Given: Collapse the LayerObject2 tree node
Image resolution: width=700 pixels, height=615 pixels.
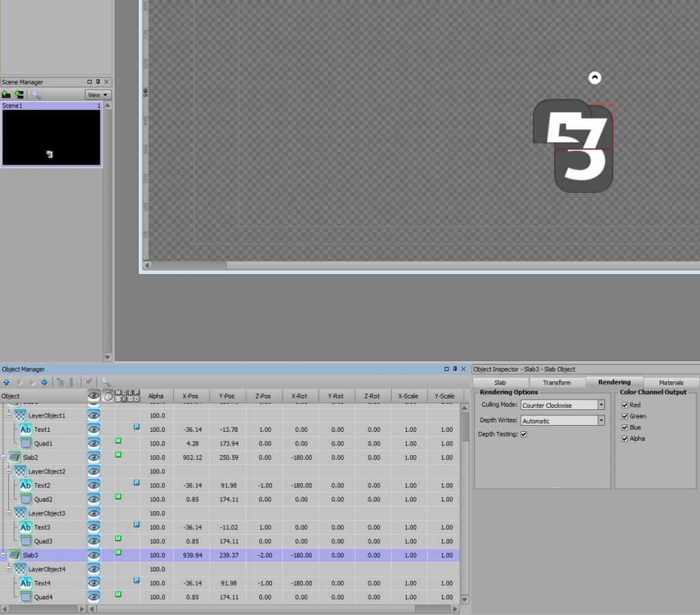Looking at the screenshot, I should [x=9, y=471].
